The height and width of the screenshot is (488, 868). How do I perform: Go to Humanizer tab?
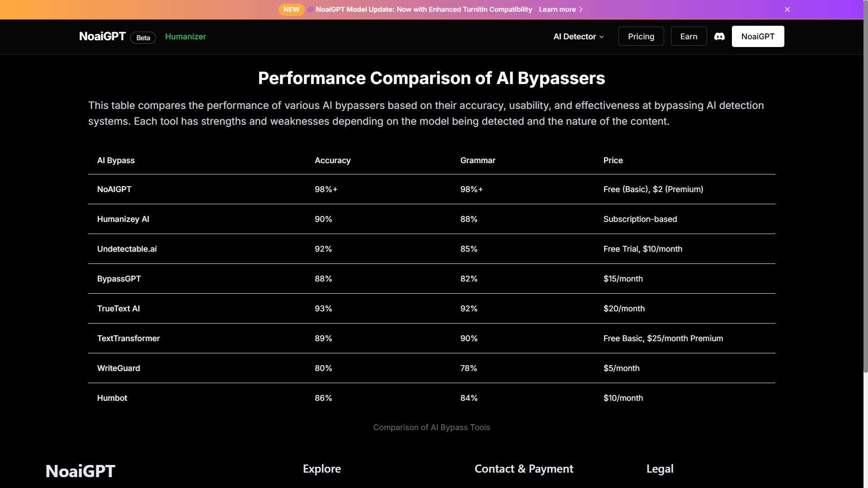[x=185, y=37]
